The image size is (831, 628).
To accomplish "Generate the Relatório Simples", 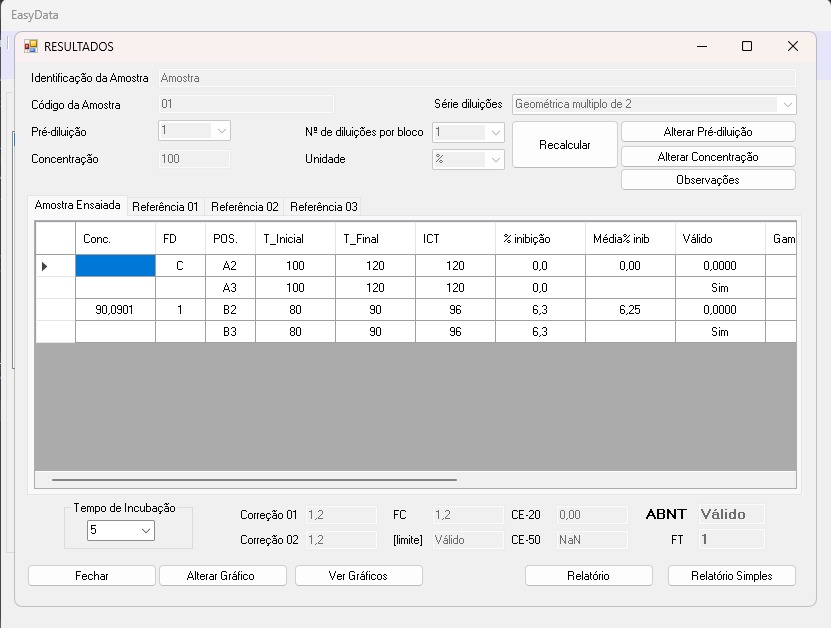I will click(732, 576).
